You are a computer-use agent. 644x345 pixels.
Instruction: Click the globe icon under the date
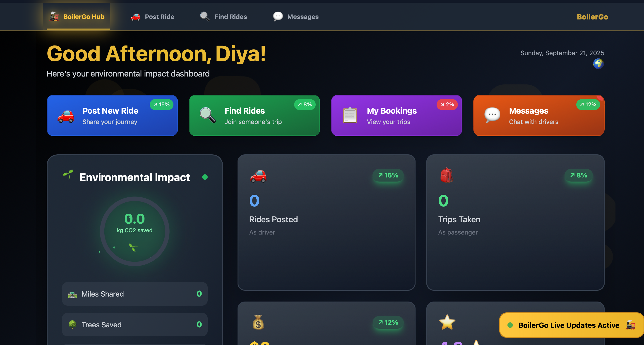598,64
